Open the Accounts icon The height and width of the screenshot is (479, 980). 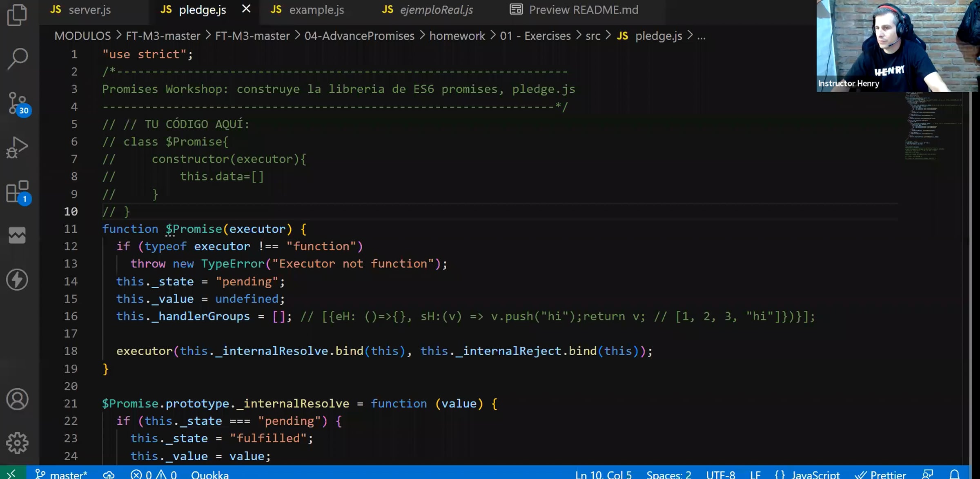(x=17, y=399)
